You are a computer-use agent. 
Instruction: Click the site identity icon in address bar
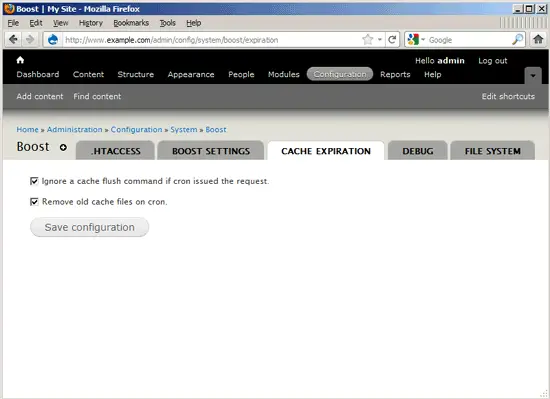(53, 40)
